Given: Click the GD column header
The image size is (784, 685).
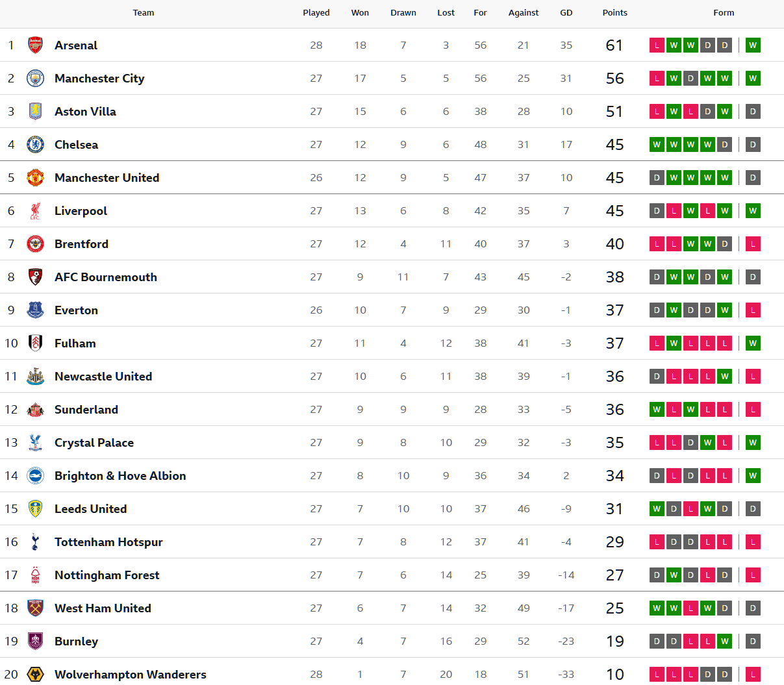Looking at the screenshot, I should pyautogui.click(x=566, y=12).
